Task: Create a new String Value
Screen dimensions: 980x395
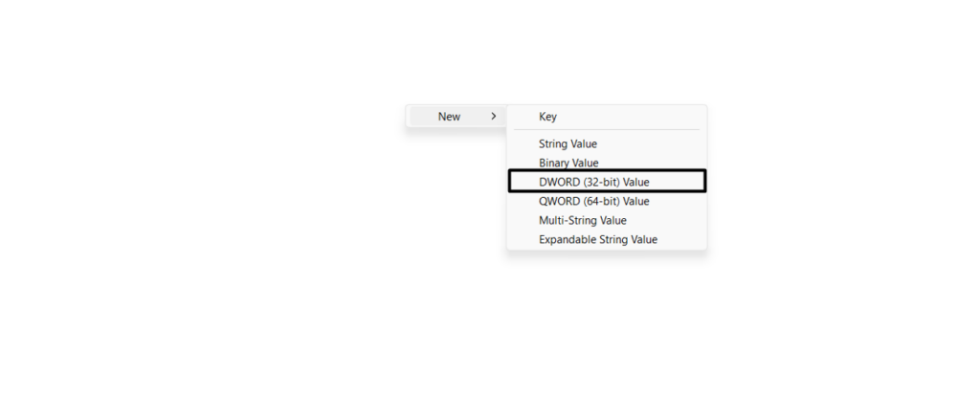Action: click(x=568, y=144)
